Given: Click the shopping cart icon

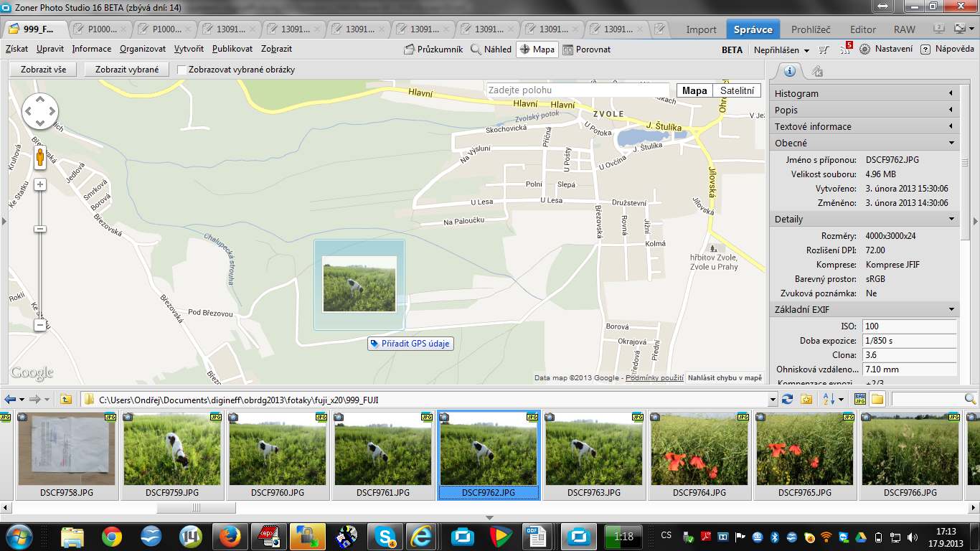Looking at the screenshot, I should pos(824,50).
